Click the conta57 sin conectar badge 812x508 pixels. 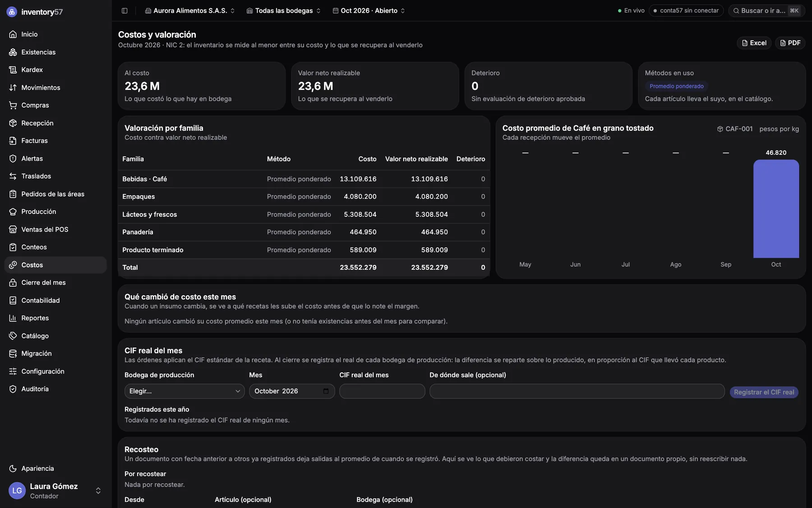pyautogui.click(x=686, y=10)
